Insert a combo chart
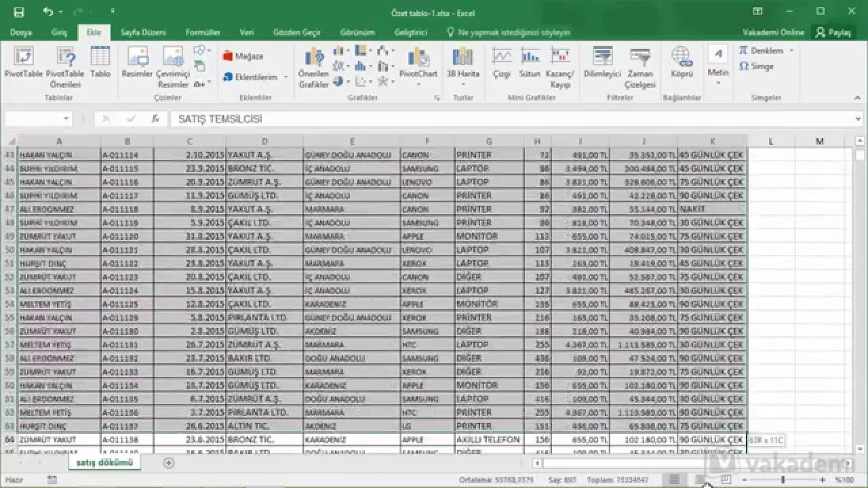Viewport: 868px width, 488px height. click(x=386, y=66)
